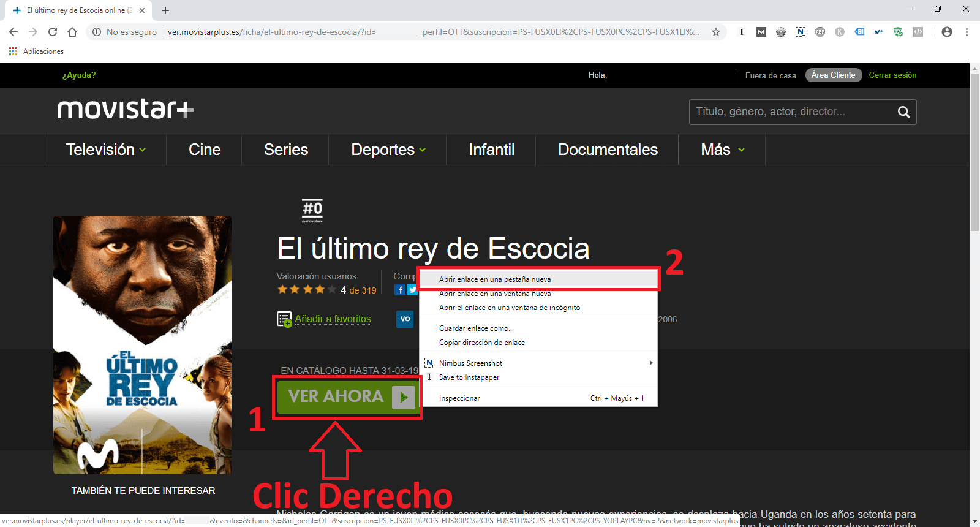View site security info icon

(x=97, y=32)
